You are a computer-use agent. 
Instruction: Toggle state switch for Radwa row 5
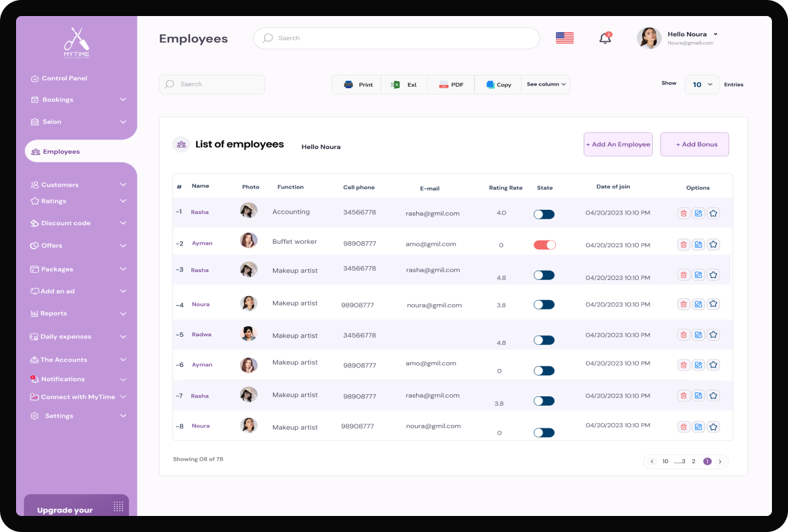click(544, 340)
